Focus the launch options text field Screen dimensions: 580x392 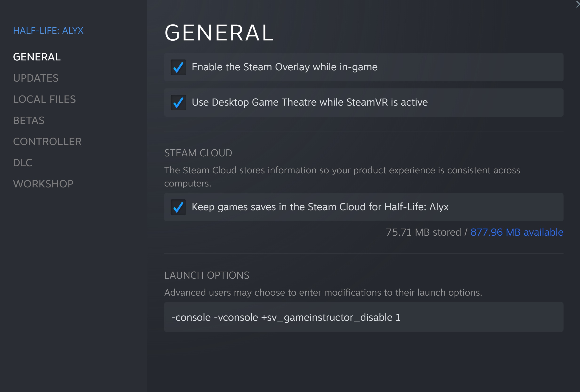(363, 317)
